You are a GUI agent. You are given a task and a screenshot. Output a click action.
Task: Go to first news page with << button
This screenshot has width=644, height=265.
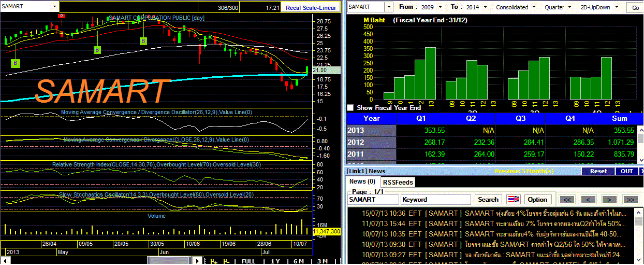pyautogui.click(x=567, y=200)
